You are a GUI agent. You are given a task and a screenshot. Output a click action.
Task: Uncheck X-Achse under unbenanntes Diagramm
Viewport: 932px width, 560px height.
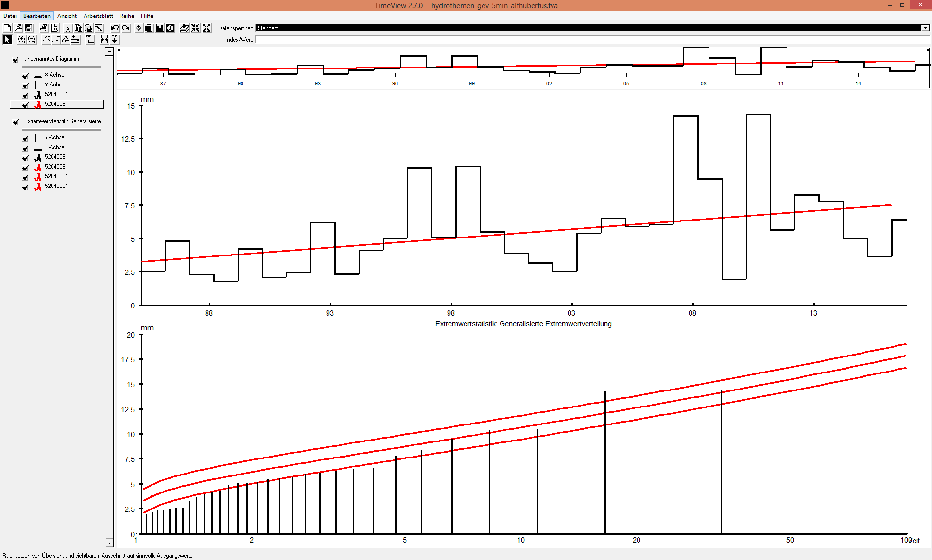[x=26, y=75]
